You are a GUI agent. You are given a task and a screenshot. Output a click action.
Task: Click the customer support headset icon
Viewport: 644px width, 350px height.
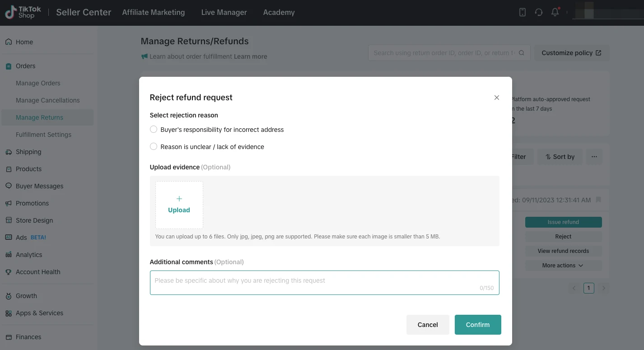(x=539, y=13)
